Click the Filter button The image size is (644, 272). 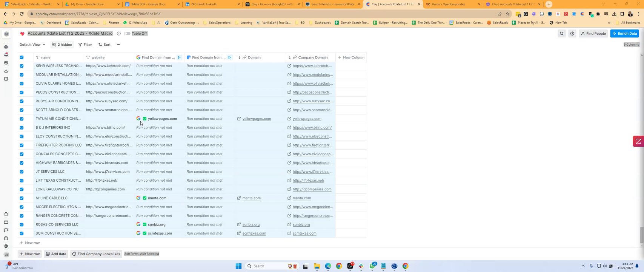tap(85, 45)
